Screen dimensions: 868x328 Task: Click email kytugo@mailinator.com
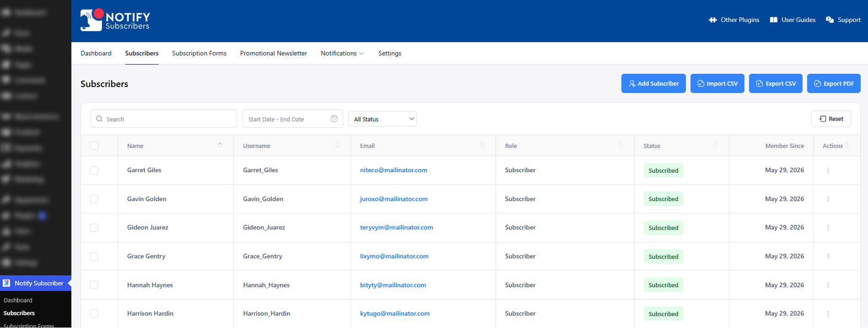tap(395, 313)
